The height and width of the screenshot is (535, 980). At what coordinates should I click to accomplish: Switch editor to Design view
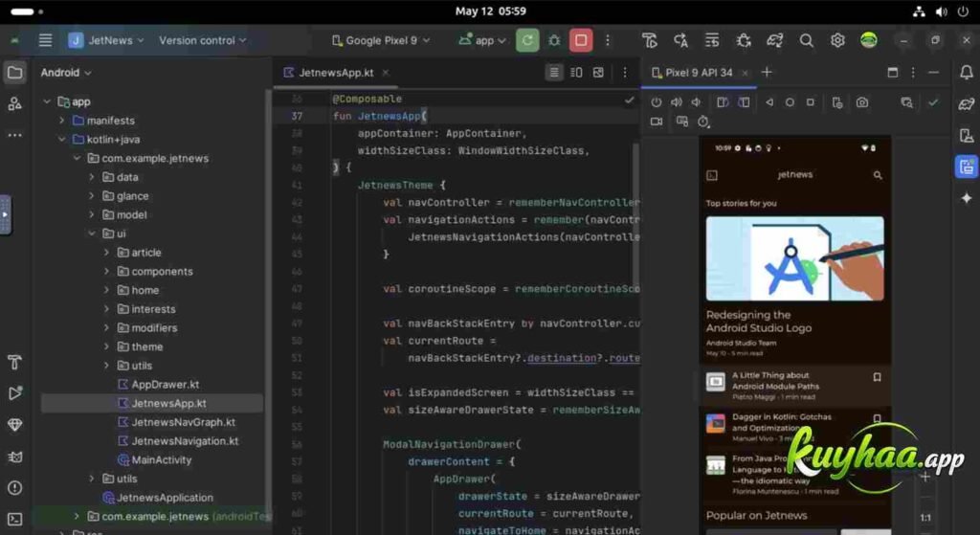598,73
